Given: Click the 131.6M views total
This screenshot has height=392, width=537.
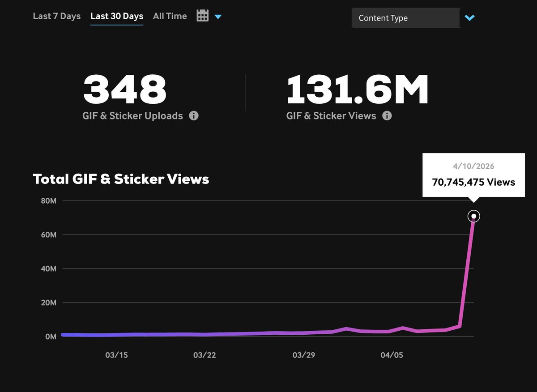Looking at the screenshot, I should tap(358, 89).
